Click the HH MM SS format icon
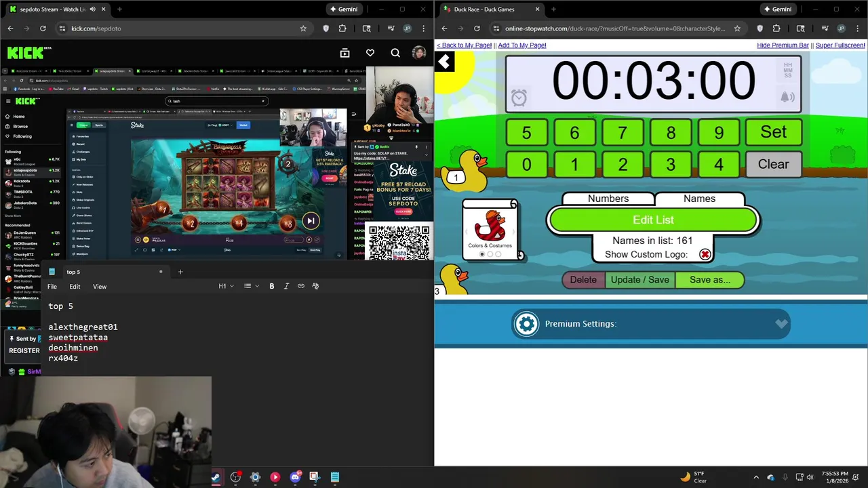Image resolution: width=868 pixels, height=488 pixels. (787, 70)
